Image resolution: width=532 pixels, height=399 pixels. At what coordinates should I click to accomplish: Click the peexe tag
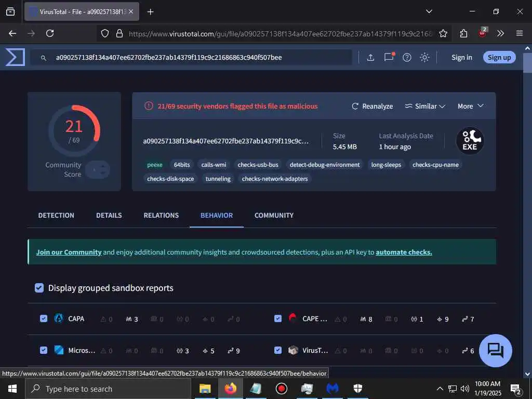tap(155, 165)
